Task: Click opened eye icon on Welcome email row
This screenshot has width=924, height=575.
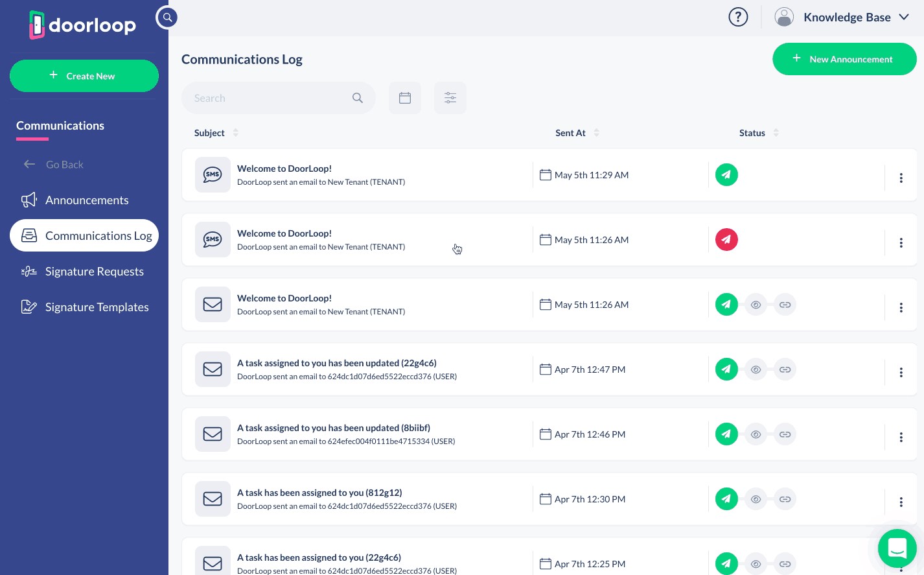Action: point(756,305)
